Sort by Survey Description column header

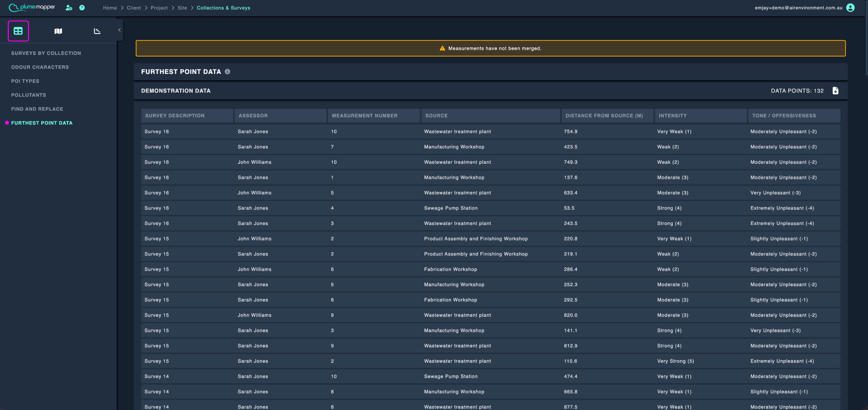coord(187,116)
